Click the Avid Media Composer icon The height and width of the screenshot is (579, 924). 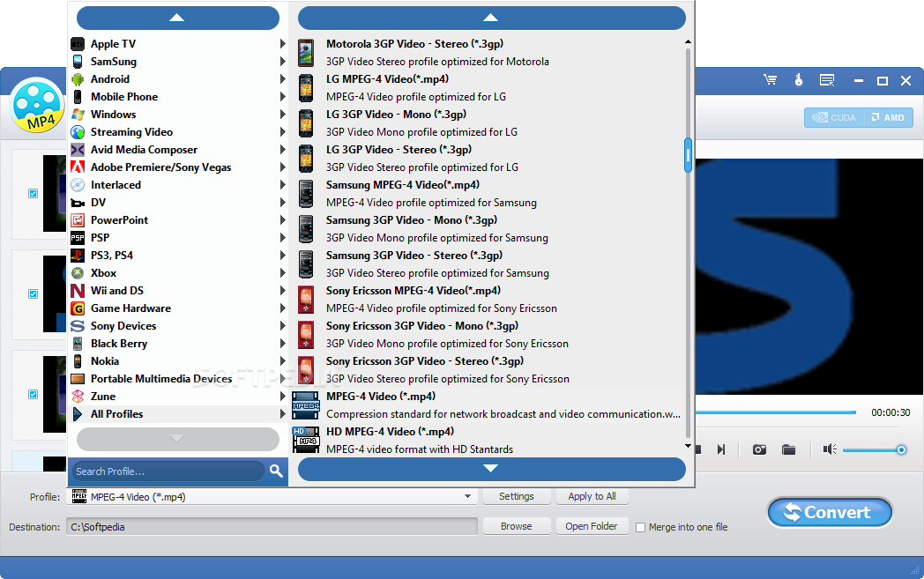tap(78, 150)
